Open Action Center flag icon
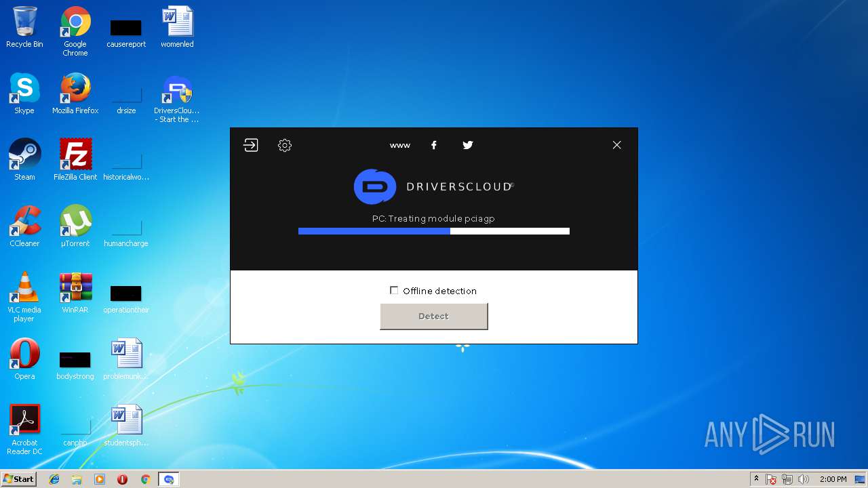Viewport: 868px width, 488px height. click(771, 479)
